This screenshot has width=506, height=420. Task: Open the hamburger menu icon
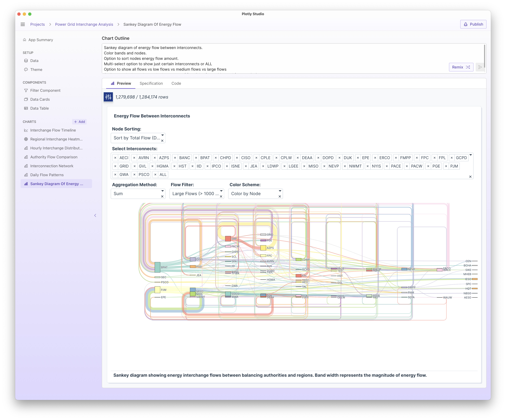point(23,24)
